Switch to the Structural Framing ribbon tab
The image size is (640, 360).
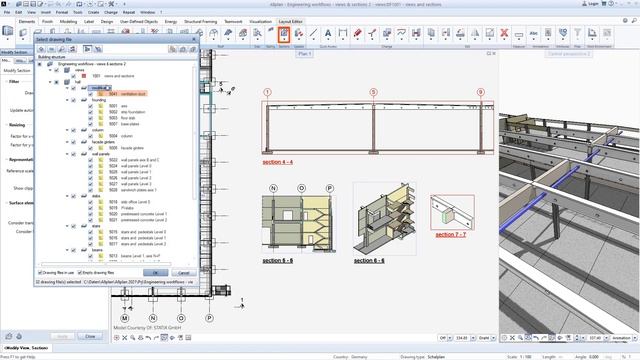pos(200,22)
